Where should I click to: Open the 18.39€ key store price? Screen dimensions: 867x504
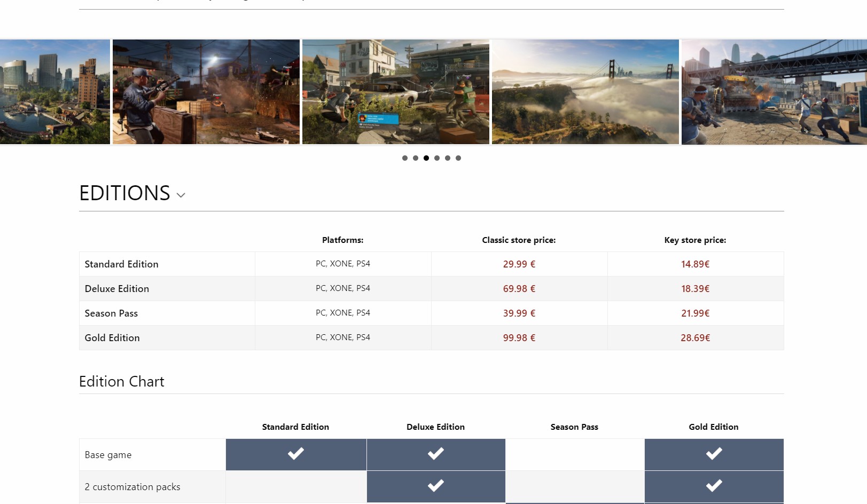(696, 289)
